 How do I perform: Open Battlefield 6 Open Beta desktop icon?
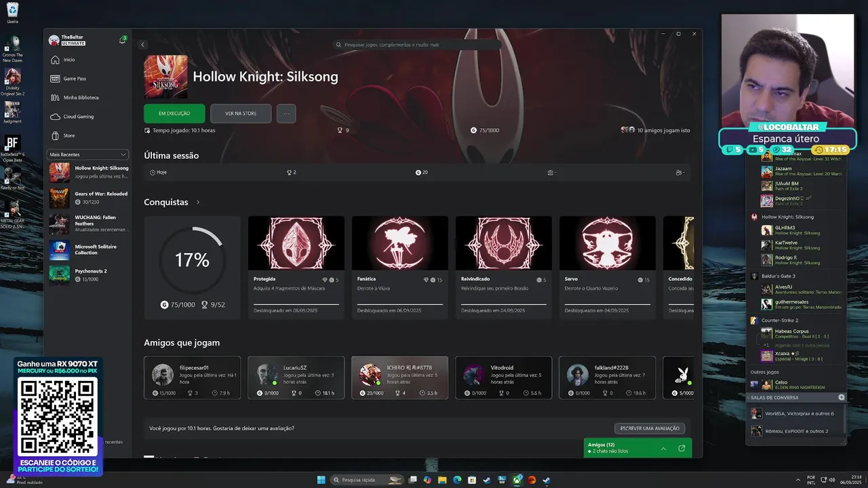(12, 147)
